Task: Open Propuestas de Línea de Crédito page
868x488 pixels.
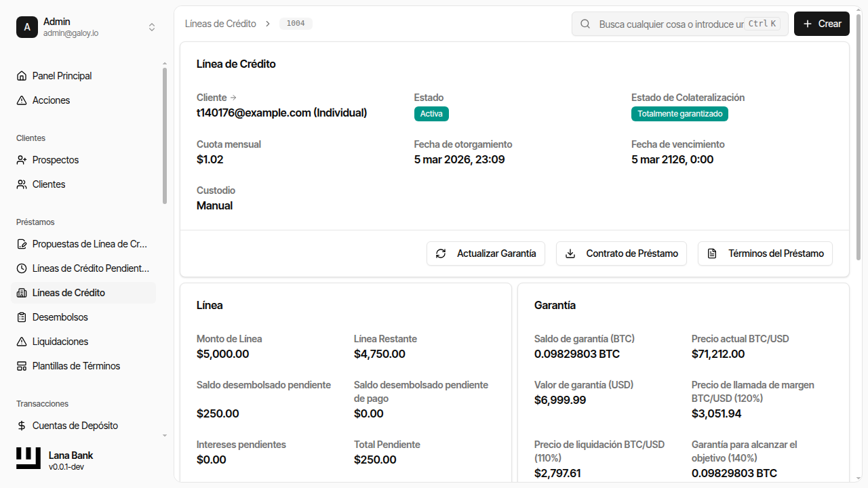Action: point(90,244)
